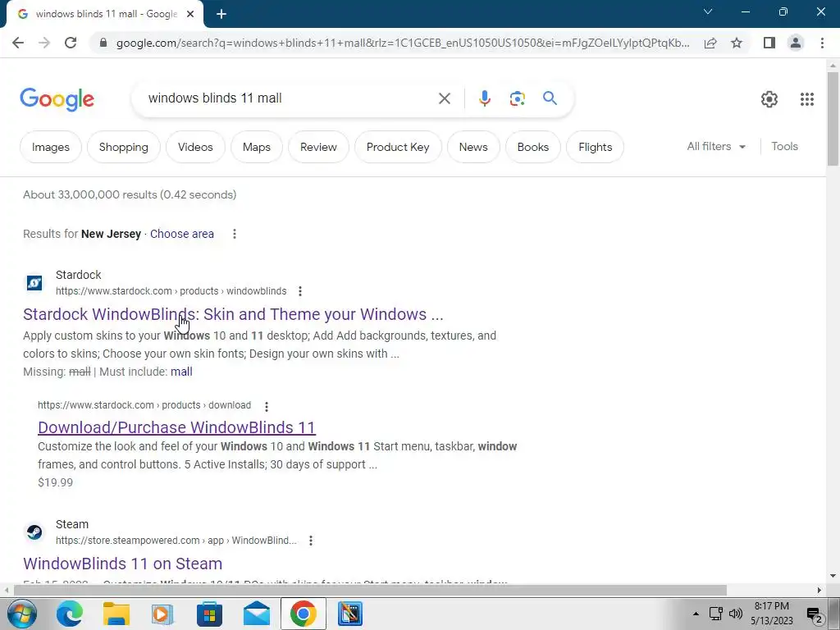Image resolution: width=840 pixels, height=630 pixels.
Task: Click the horizontal page scrollbar
Action: (370, 591)
